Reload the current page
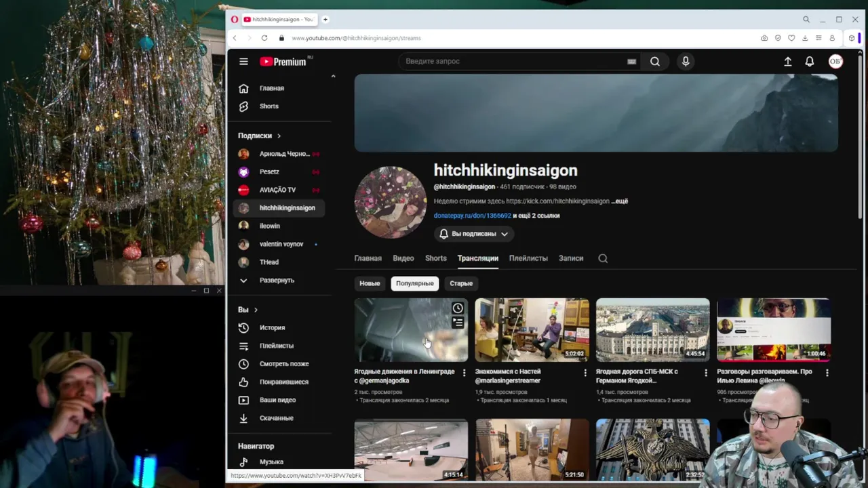This screenshot has height=488, width=868. [x=264, y=38]
